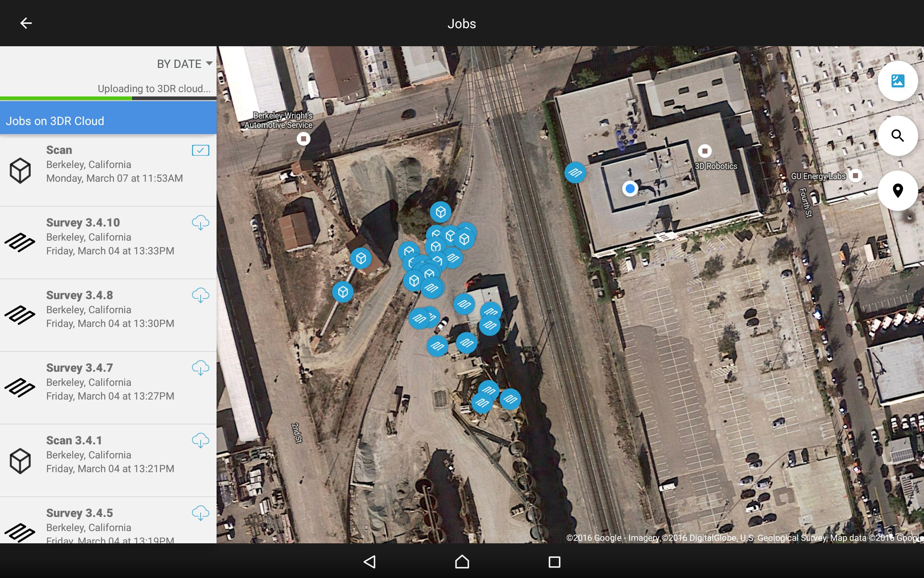Viewport: 924px width, 578px height.
Task: Select the rightmost survey marker by the tracks
Action: [510, 399]
